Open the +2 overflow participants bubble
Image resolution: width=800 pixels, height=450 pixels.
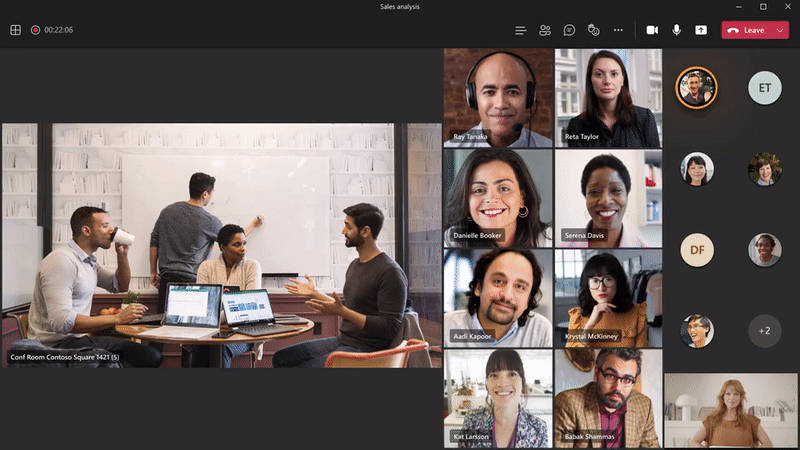[x=764, y=331]
